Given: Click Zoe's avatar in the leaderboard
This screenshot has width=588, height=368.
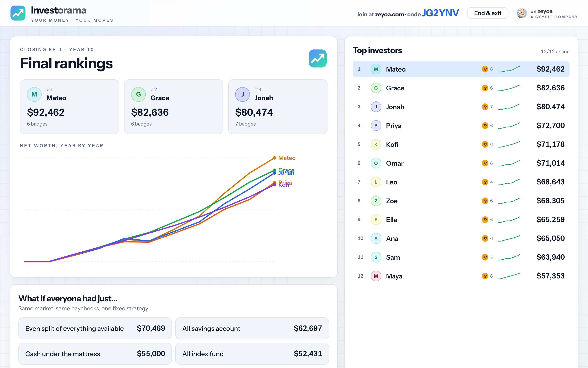Looking at the screenshot, I should click(376, 201).
